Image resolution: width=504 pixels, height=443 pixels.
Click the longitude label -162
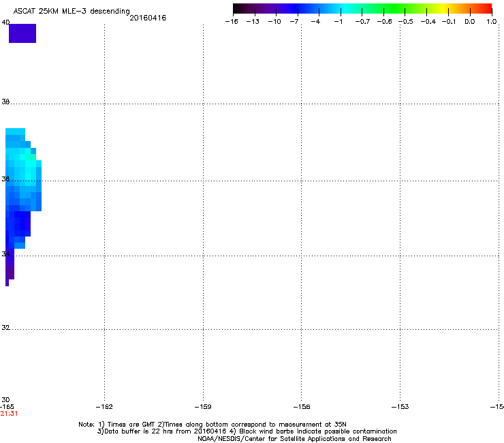[x=104, y=407]
